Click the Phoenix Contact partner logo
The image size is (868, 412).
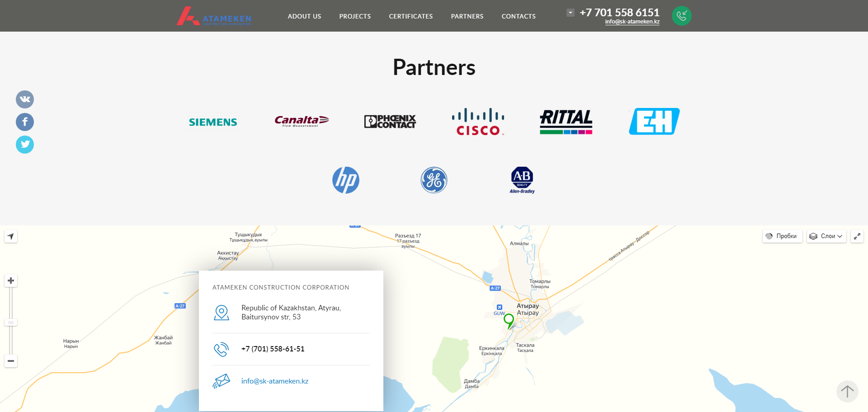(390, 122)
